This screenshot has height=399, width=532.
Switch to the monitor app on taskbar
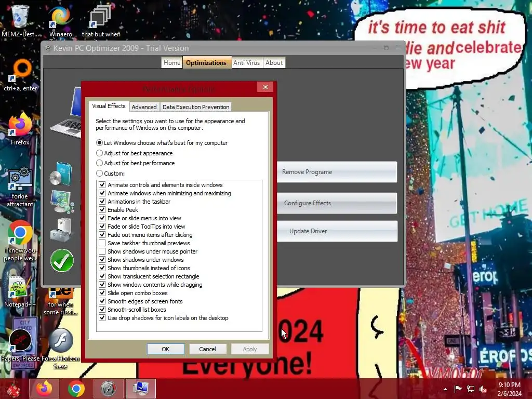[x=140, y=389]
